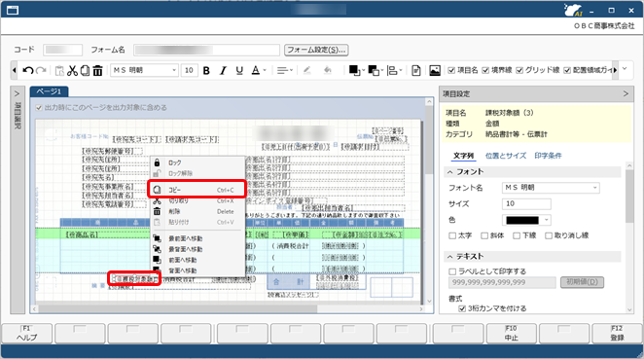Click the コード input field
This screenshot has width=644, height=359.
pyautogui.click(x=63, y=50)
